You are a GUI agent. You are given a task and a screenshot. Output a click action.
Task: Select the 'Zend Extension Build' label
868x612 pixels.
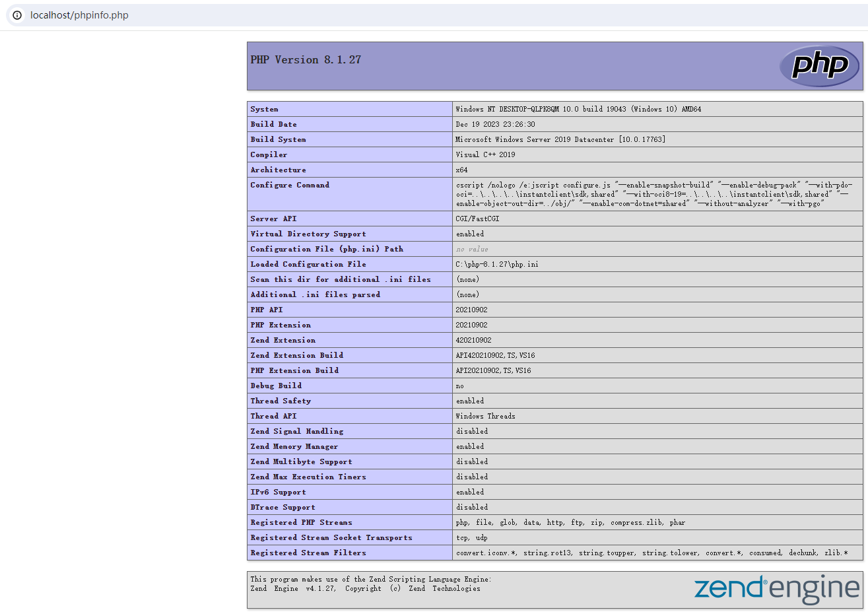point(297,356)
